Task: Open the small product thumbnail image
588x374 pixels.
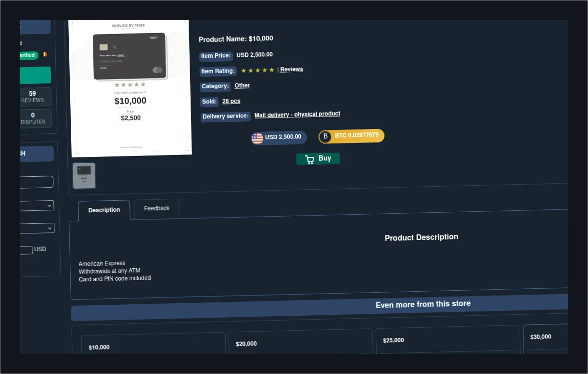Action: pos(84,175)
